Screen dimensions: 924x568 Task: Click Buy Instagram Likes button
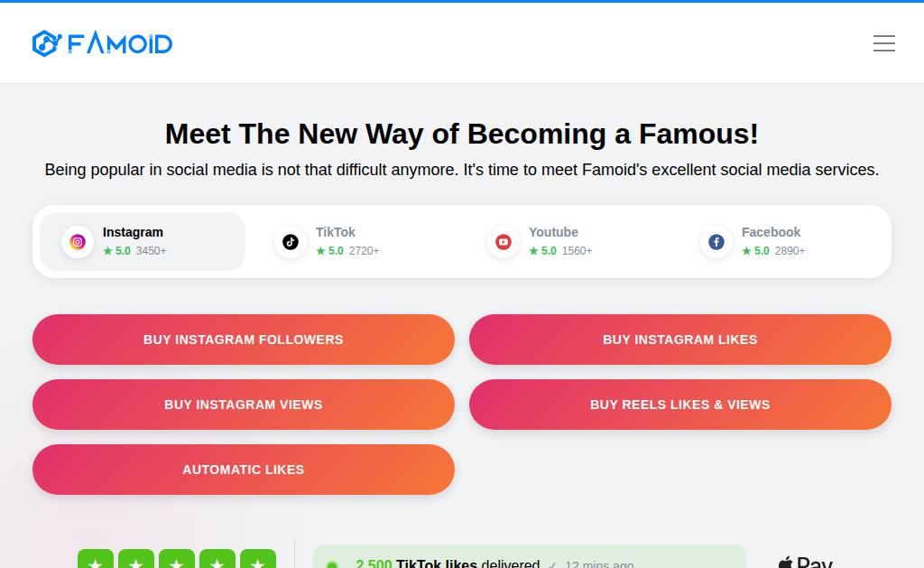click(x=680, y=340)
